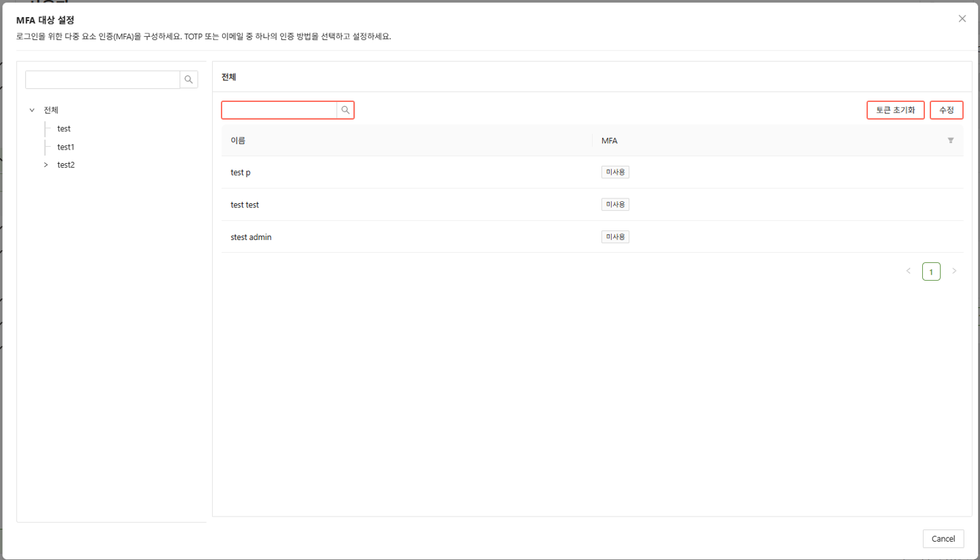The image size is (980, 560).
Task: Collapse the 전체 tree node
Action: pyautogui.click(x=32, y=110)
